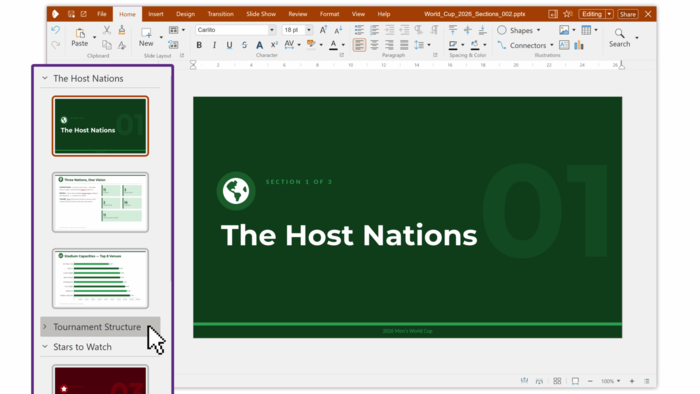Click the Copy icon in Clipboard group
The height and width of the screenshot is (394, 700).
pyautogui.click(x=107, y=45)
